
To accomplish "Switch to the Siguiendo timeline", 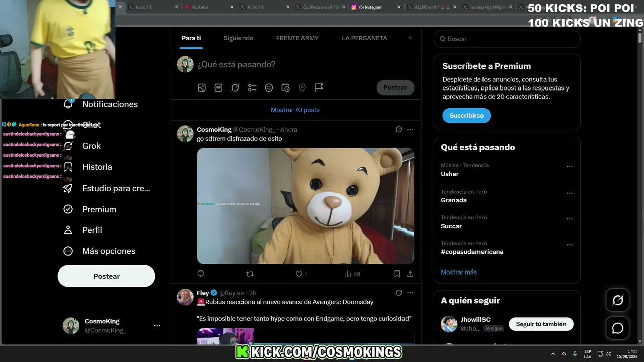I will [x=238, y=38].
